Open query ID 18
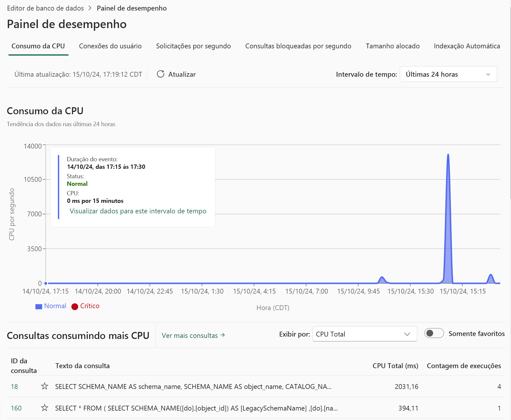This screenshot has width=511, height=420. [14, 387]
